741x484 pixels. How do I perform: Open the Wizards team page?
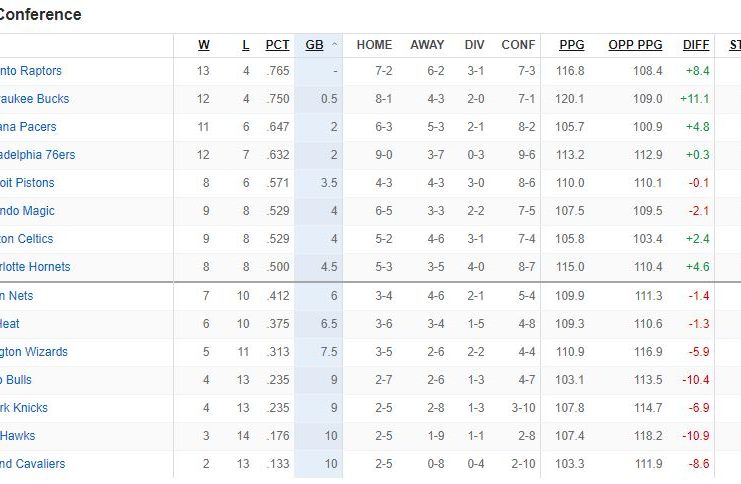pyautogui.click(x=34, y=352)
